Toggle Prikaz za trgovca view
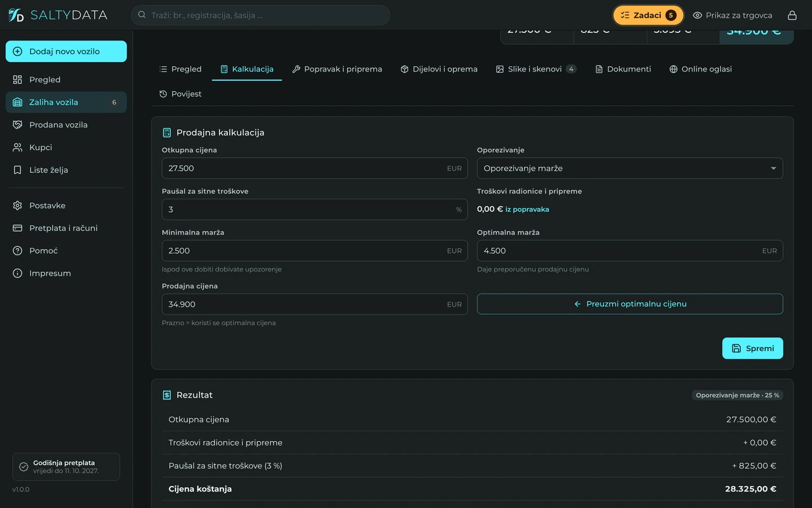The height and width of the screenshot is (508, 812). [732, 15]
